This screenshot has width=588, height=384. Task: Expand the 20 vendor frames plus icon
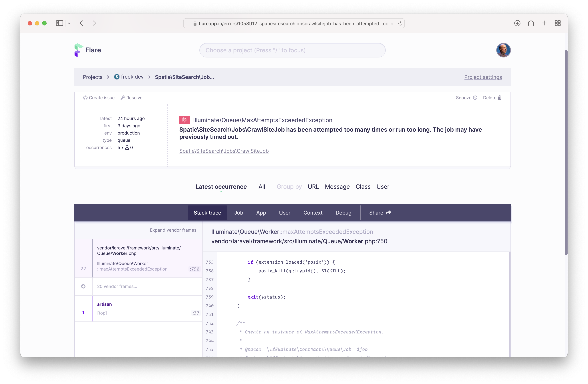point(83,287)
